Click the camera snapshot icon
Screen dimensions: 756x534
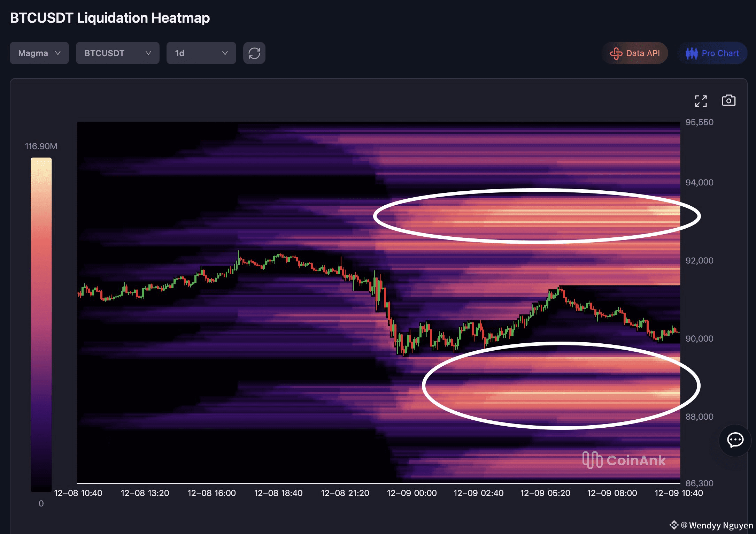729,100
